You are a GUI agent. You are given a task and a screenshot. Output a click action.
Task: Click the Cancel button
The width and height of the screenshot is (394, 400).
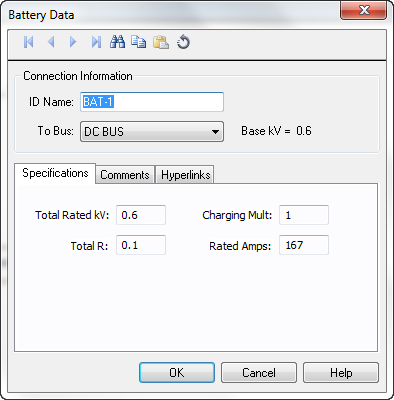click(x=259, y=373)
